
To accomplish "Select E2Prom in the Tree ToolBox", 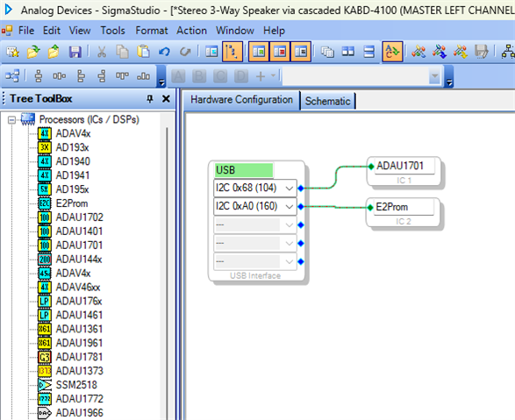I will (x=72, y=203).
